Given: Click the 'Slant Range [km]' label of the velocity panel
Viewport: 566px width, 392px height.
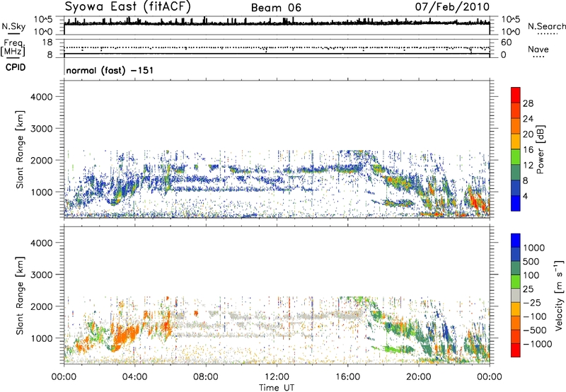Looking at the screenshot, I should click(x=20, y=295).
